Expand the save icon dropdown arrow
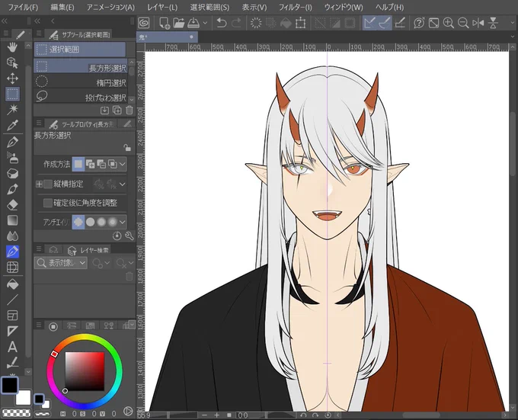 click(205, 23)
